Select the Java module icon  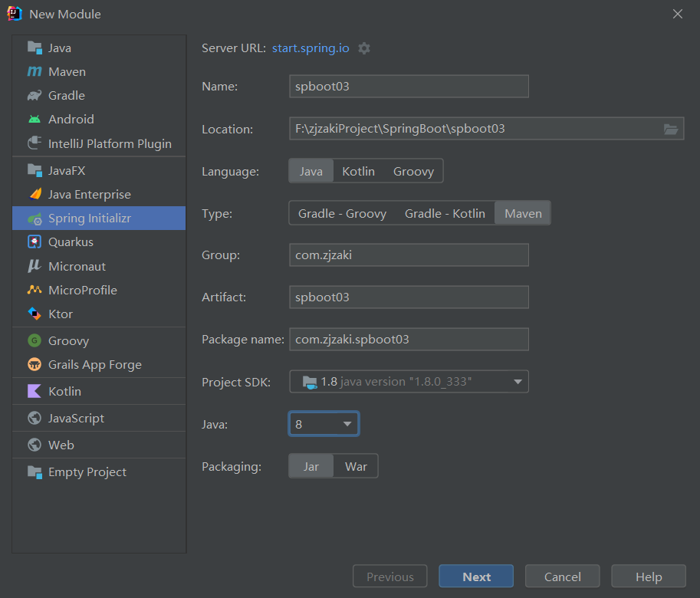click(35, 48)
